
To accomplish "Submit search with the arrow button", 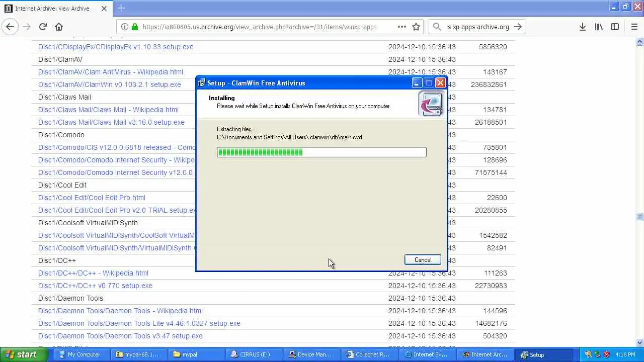I will click(x=517, y=27).
